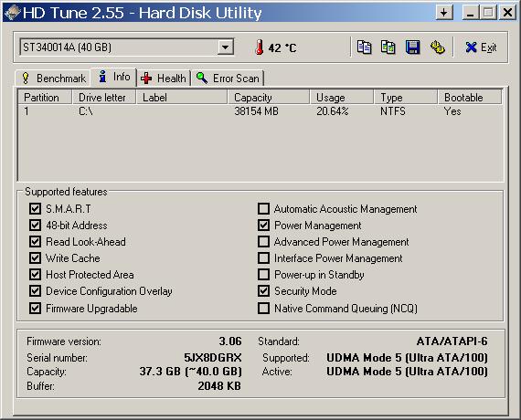Save screenshot with the floppy disk icon

[412, 47]
